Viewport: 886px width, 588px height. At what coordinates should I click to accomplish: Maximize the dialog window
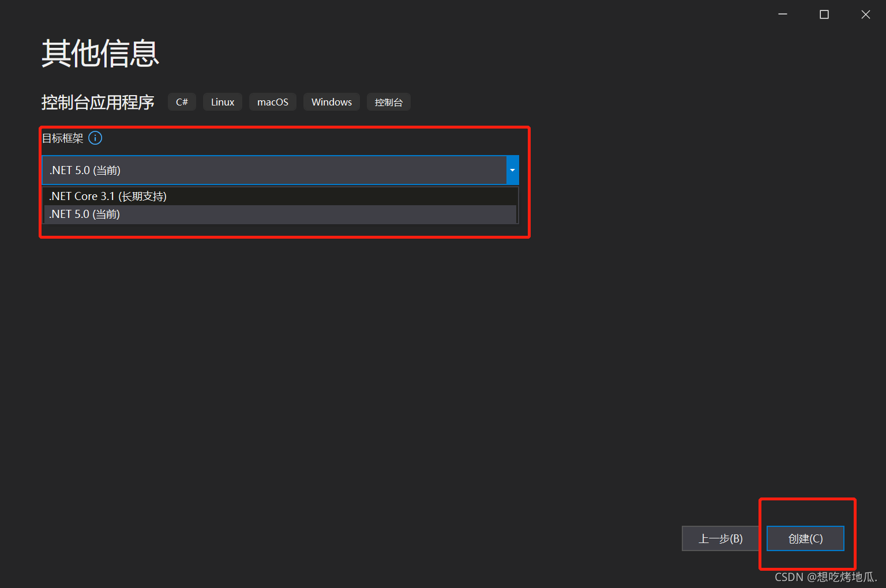point(824,14)
